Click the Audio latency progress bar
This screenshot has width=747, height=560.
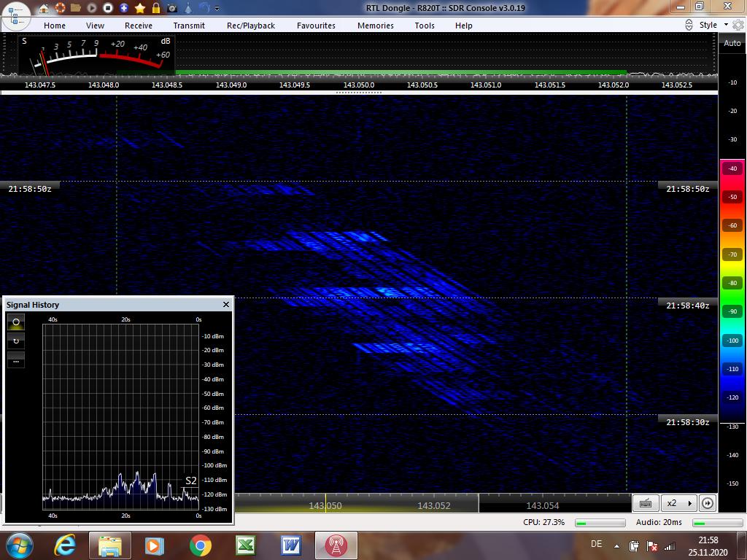coord(718,523)
